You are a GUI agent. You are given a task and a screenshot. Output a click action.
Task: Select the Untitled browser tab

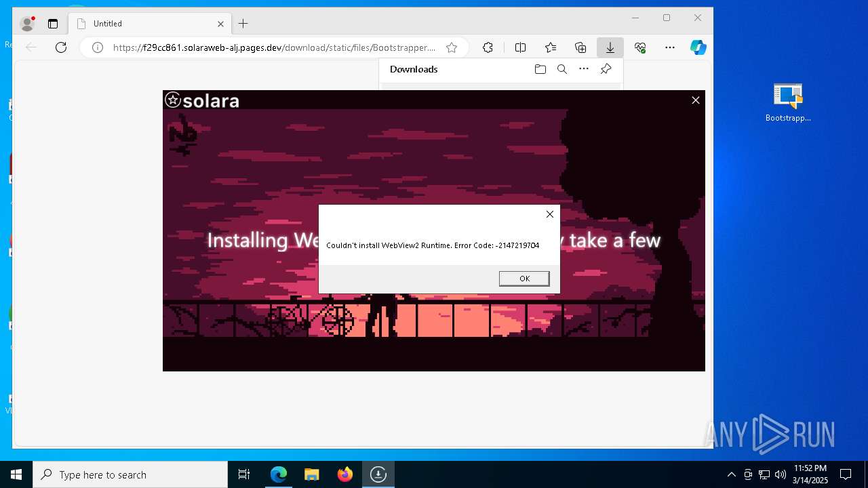151,24
